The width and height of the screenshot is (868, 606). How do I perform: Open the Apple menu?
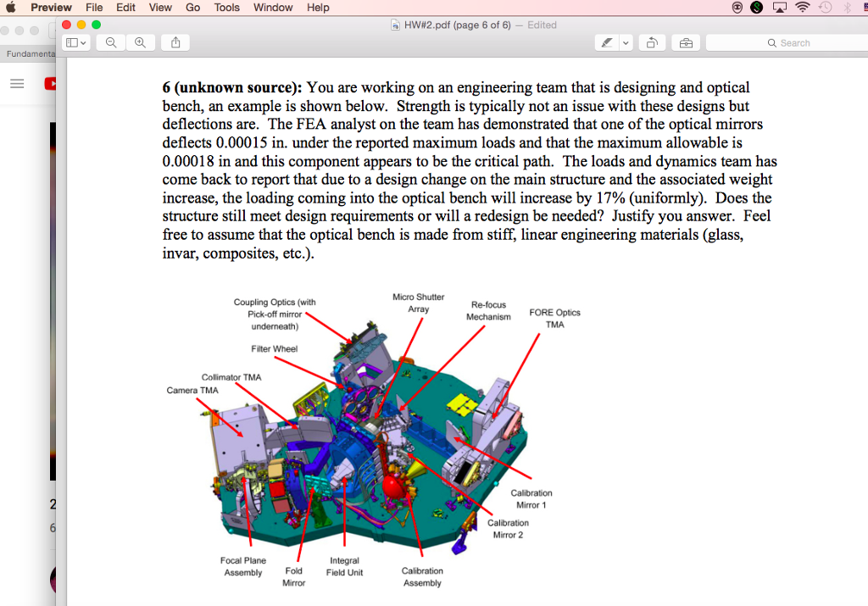click(x=10, y=7)
